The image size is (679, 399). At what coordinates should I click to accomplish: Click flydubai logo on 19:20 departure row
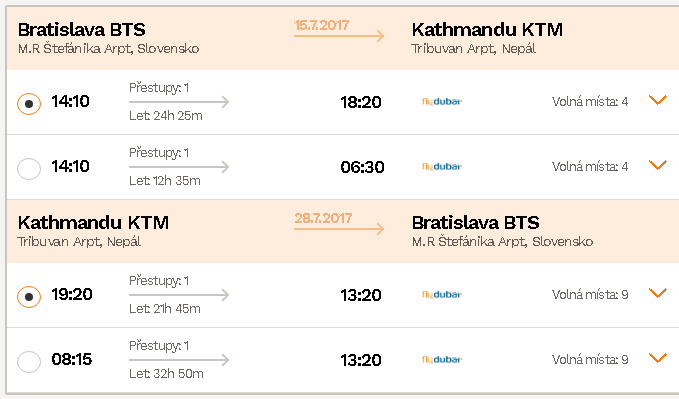pyautogui.click(x=442, y=295)
